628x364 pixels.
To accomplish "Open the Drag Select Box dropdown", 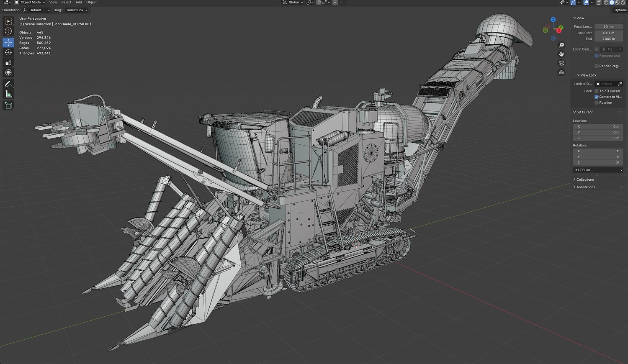I will [77, 10].
